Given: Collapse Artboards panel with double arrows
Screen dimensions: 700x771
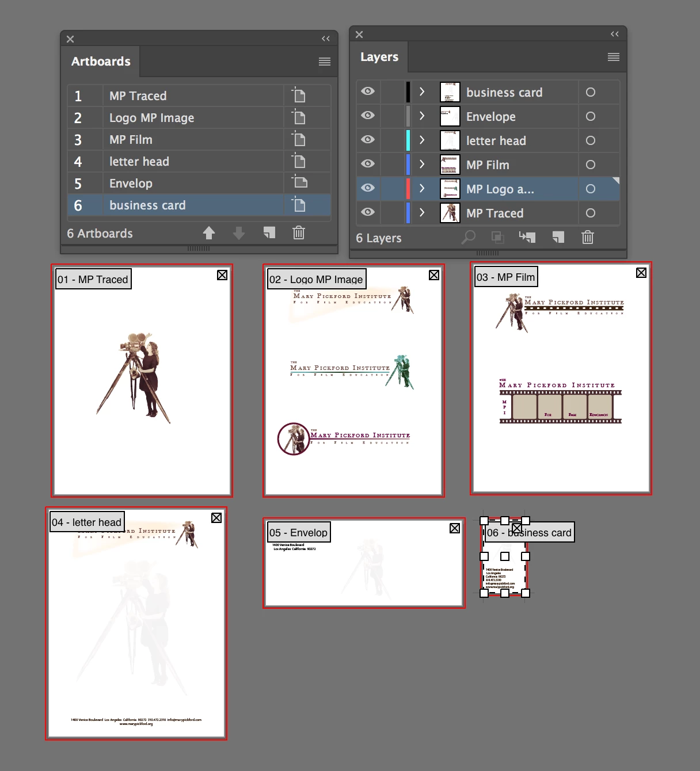Looking at the screenshot, I should pos(326,39).
